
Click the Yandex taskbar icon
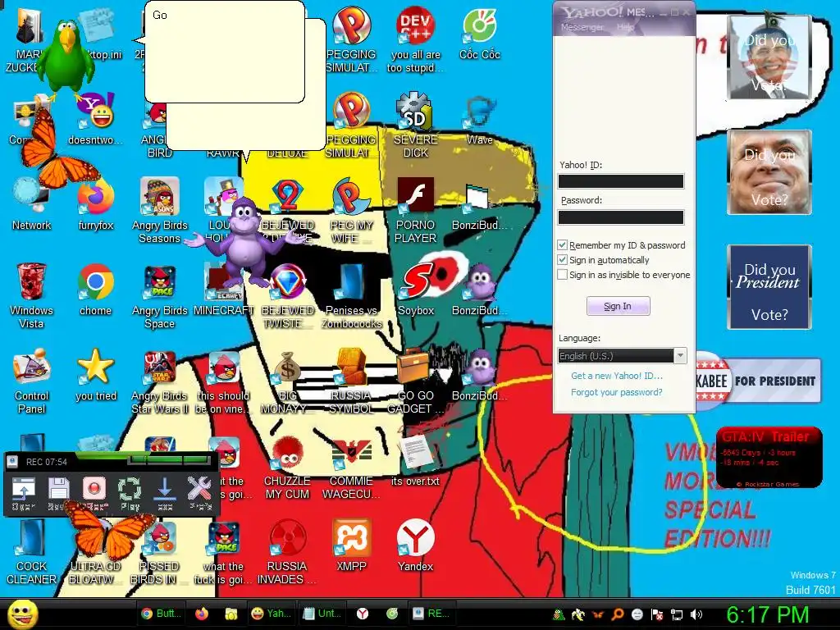tap(363, 614)
